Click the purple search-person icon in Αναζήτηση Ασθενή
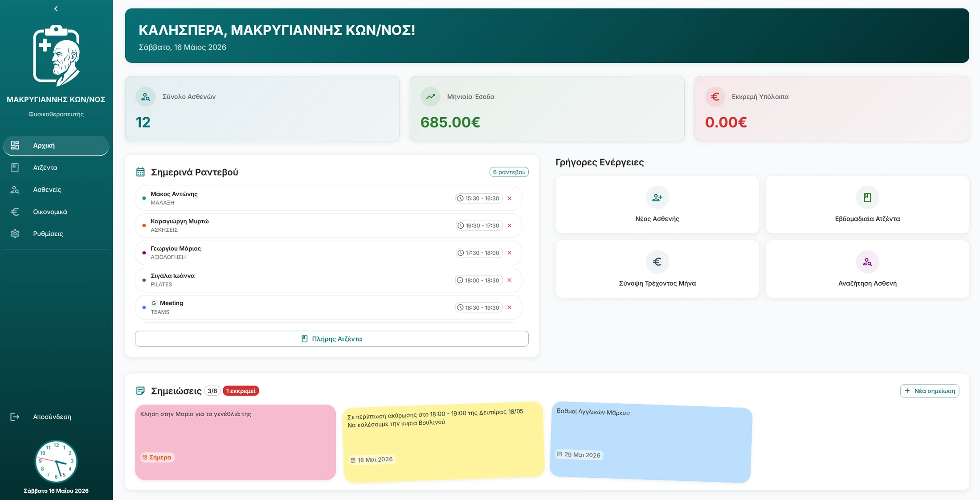Image resolution: width=980 pixels, height=500 pixels. [867, 262]
